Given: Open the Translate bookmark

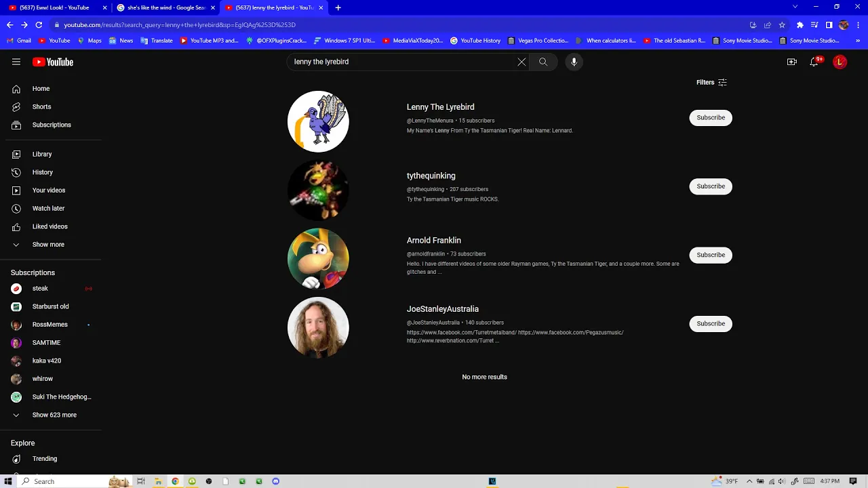Looking at the screenshot, I should click(x=157, y=41).
